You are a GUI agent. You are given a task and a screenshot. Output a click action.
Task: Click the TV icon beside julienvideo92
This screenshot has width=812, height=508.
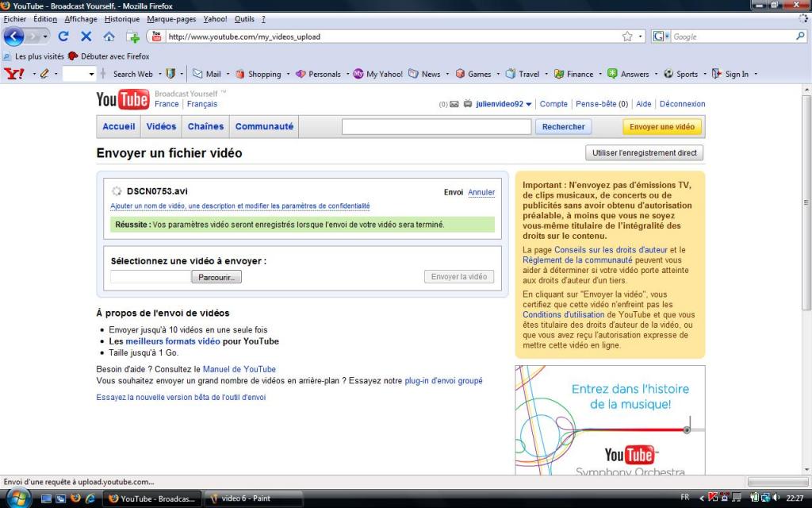click(x=468, y=104)
